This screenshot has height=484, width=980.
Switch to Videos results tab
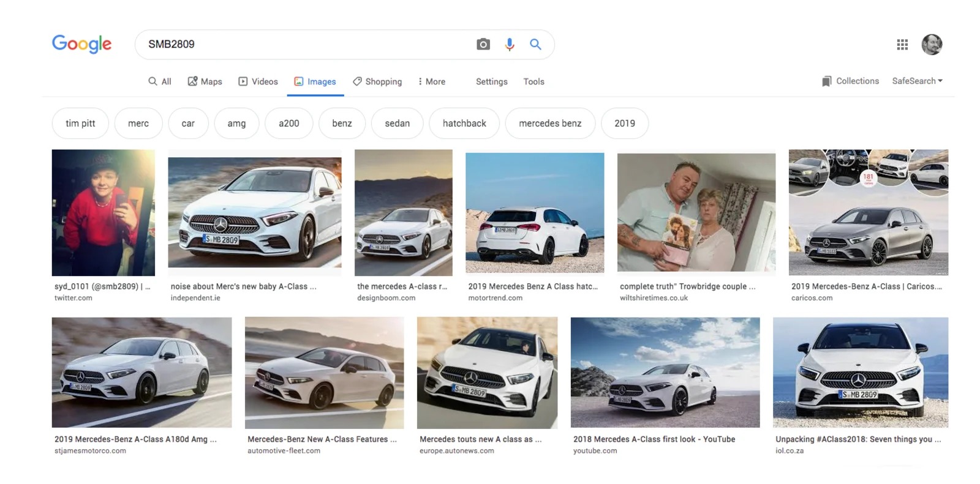[x=258, y=81]
